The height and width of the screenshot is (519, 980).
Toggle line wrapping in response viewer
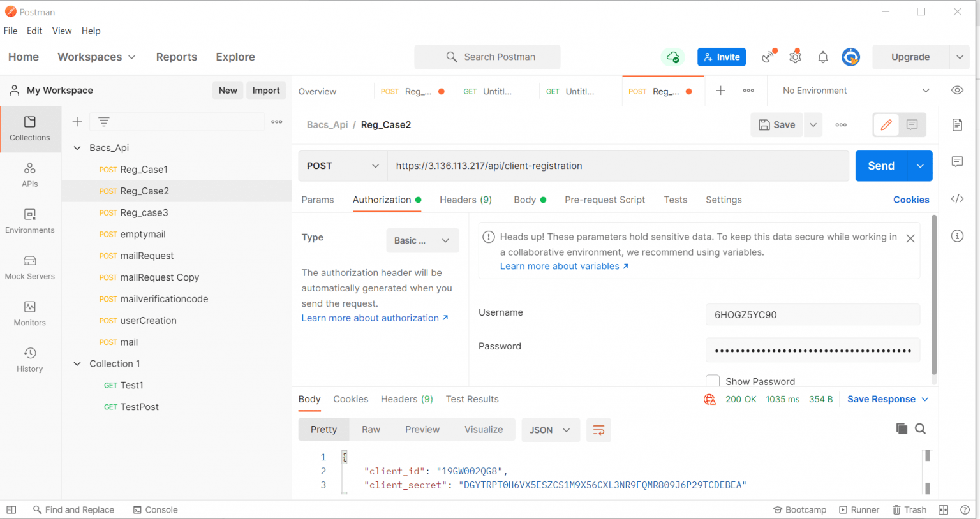point(598,430)
